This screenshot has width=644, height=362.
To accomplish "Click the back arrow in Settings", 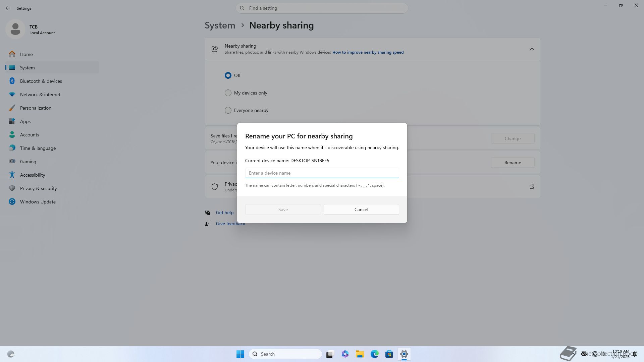I will pos(8,8).
